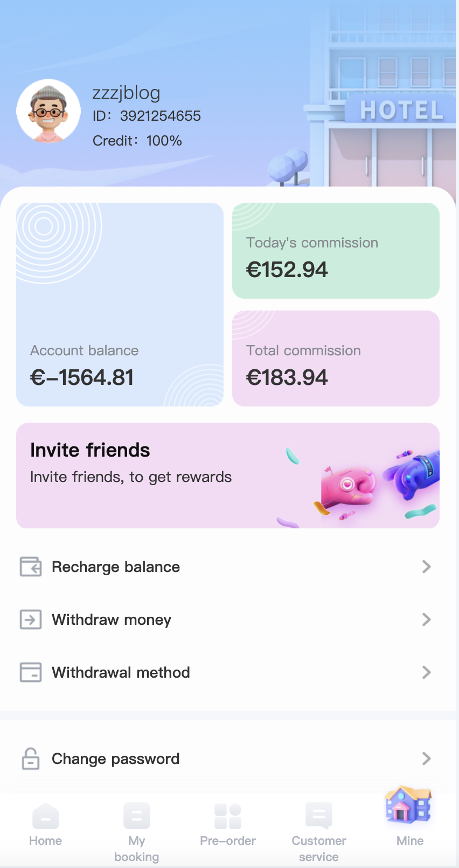Image resolution: width=459 pixels, height=868 pixels.
Task: Open the Account balance card
Action: click(x=120, y=305)
